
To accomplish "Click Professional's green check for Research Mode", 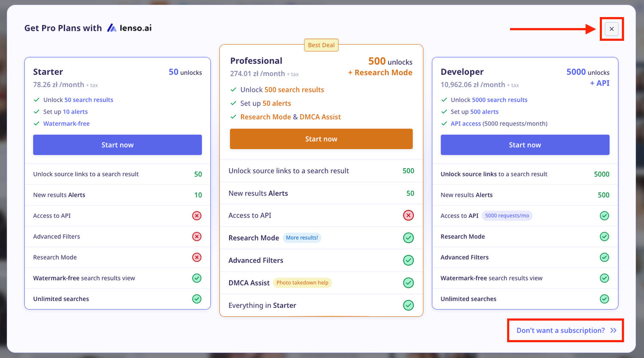I will tap(408, 238).
